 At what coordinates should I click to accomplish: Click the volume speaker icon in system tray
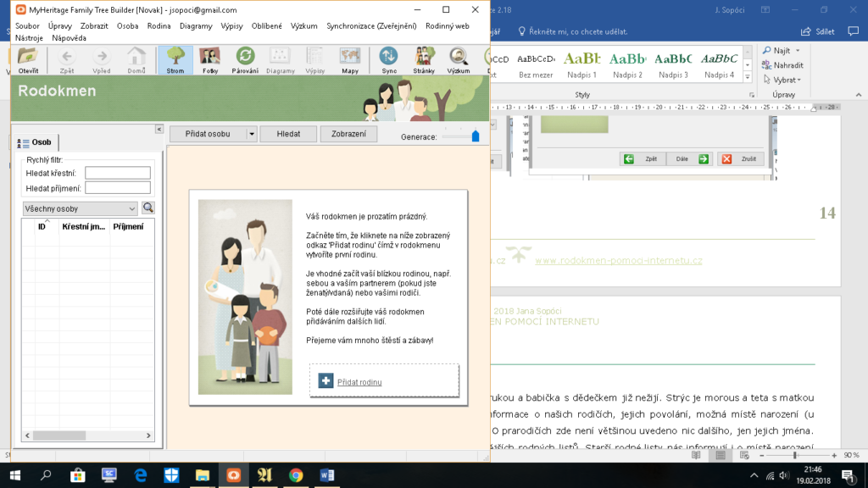784,476
